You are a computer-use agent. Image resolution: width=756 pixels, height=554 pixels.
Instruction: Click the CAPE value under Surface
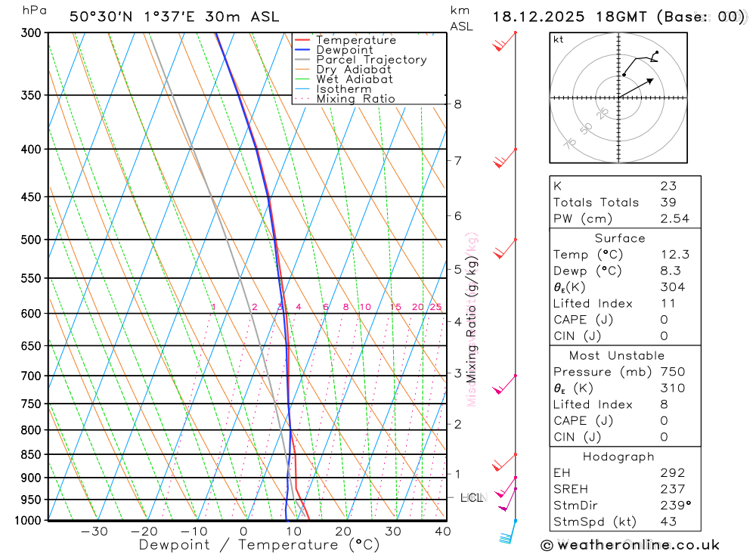664,320
